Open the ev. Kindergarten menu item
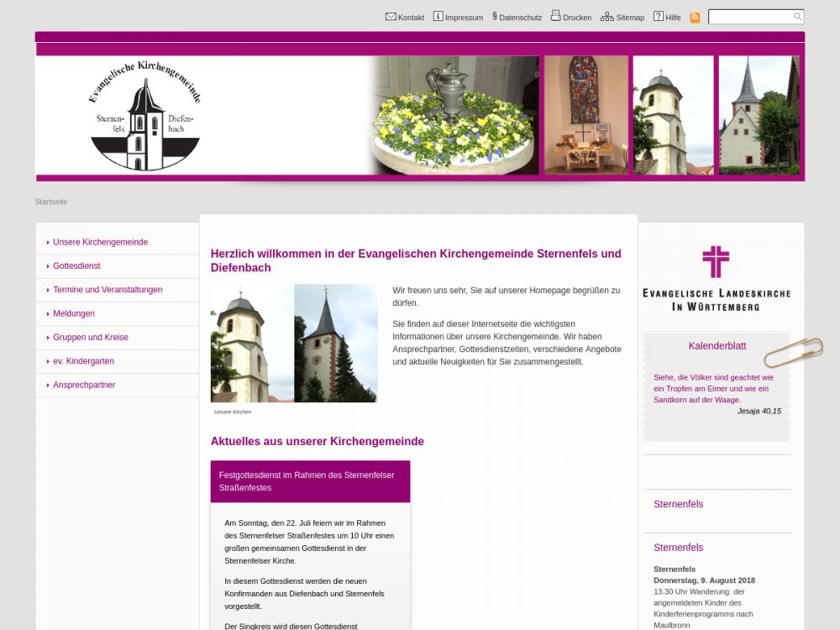 click(83, 361)
